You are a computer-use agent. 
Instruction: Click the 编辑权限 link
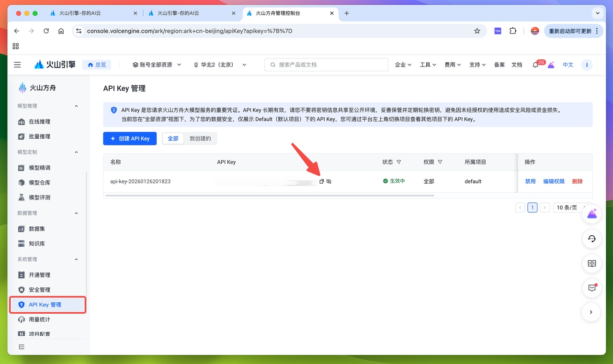pyautogui.click(x=554, y=181)
